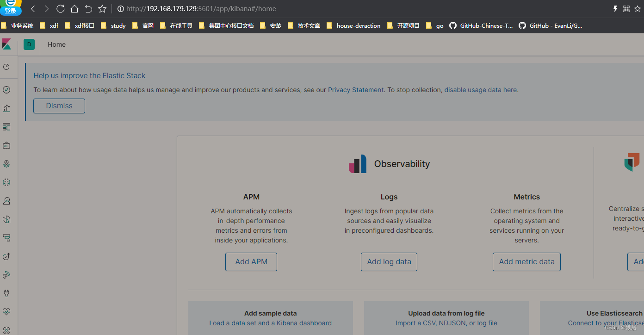The height and width of the screenshot is (335, 644).
Task: Click the Home breadcrumb
Action: (x=56, y=44)
